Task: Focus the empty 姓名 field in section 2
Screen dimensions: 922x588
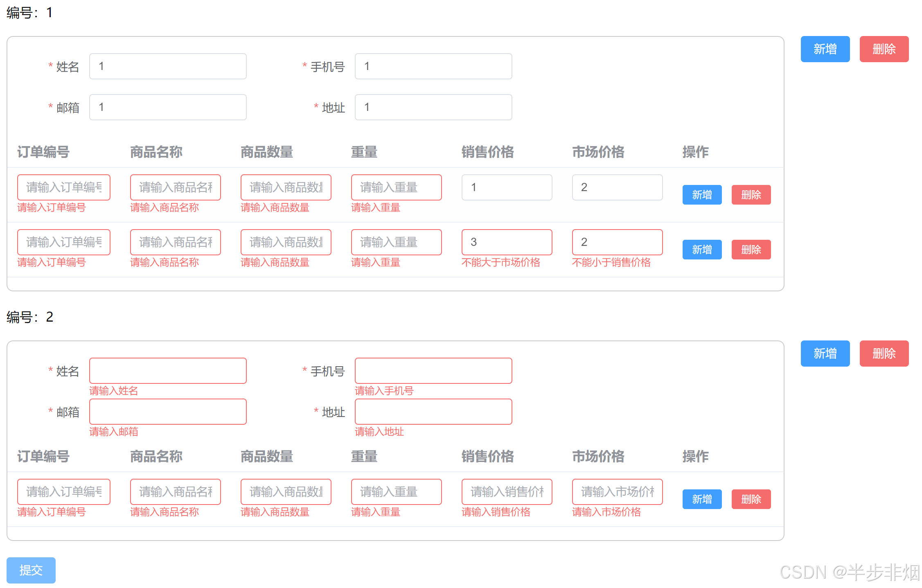Action: pos(168,371)
